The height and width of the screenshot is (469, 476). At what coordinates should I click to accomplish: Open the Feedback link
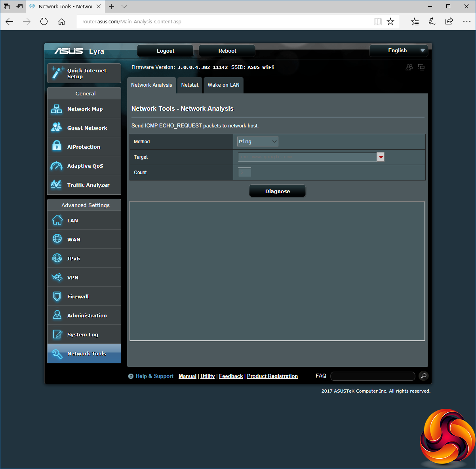tap(231, 376)
